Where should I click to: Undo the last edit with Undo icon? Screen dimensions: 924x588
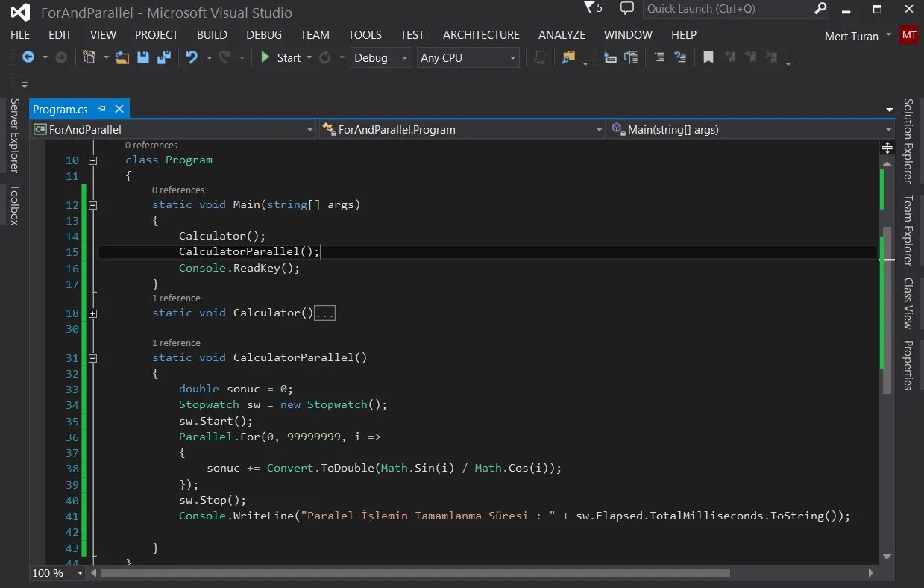point(192,57)
